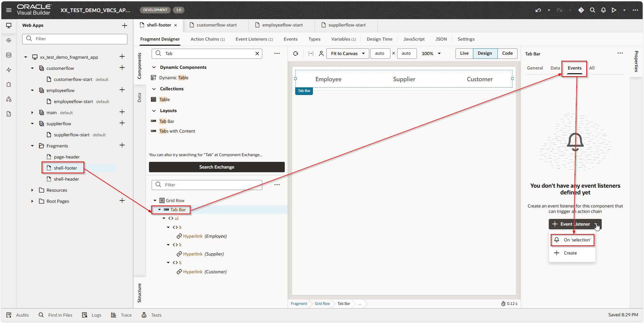This screenshot has width=644, height=323.
Task: Switch canvas to Live mode
Action: 464,53
